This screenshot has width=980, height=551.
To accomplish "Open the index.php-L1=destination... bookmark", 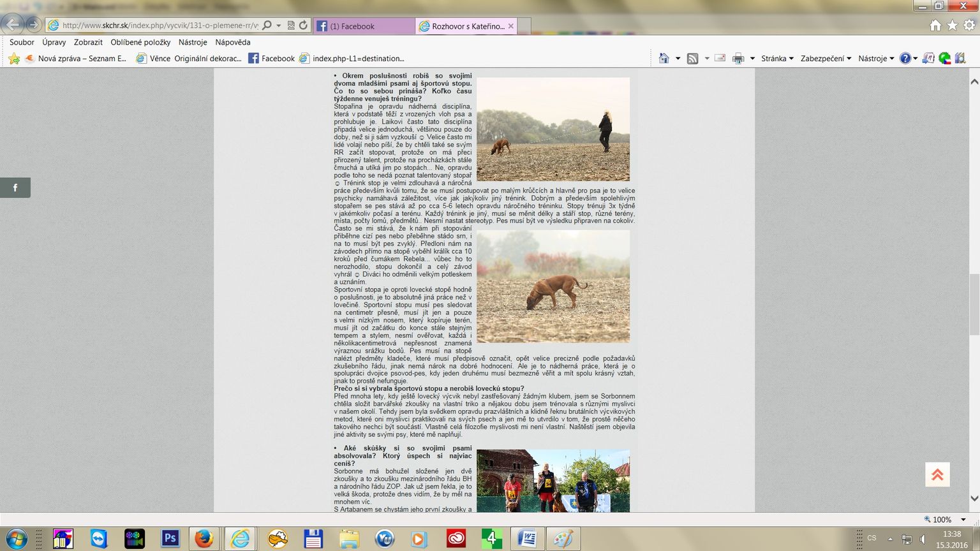I will pyautogui.click(x=352, y=59).
